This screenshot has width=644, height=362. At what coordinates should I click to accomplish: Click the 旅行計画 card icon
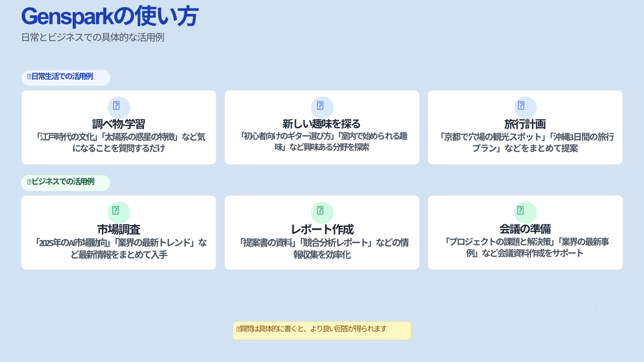click(x=524, y=106)
